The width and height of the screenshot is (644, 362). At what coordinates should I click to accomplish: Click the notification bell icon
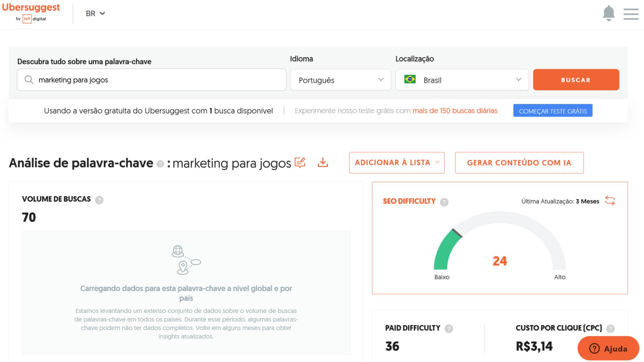point(608,14)
